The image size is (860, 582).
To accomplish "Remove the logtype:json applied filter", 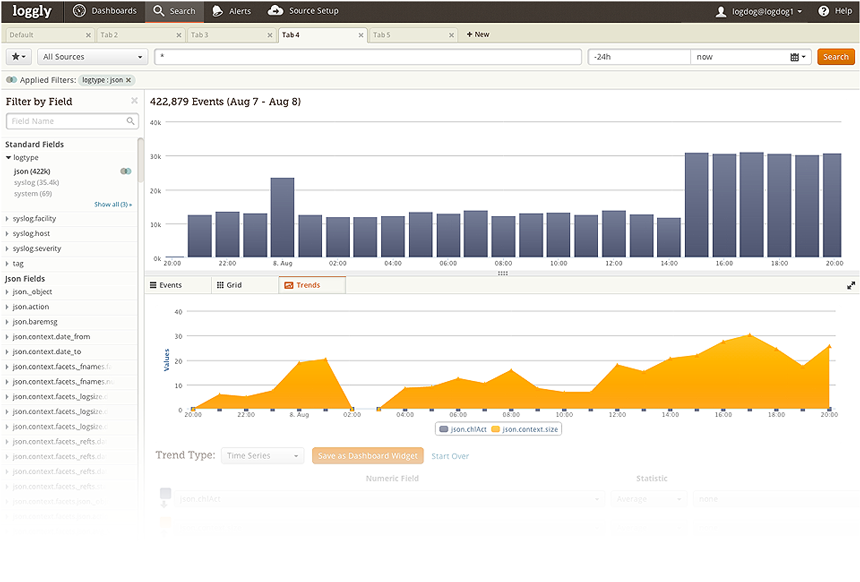I will point(128,80).
